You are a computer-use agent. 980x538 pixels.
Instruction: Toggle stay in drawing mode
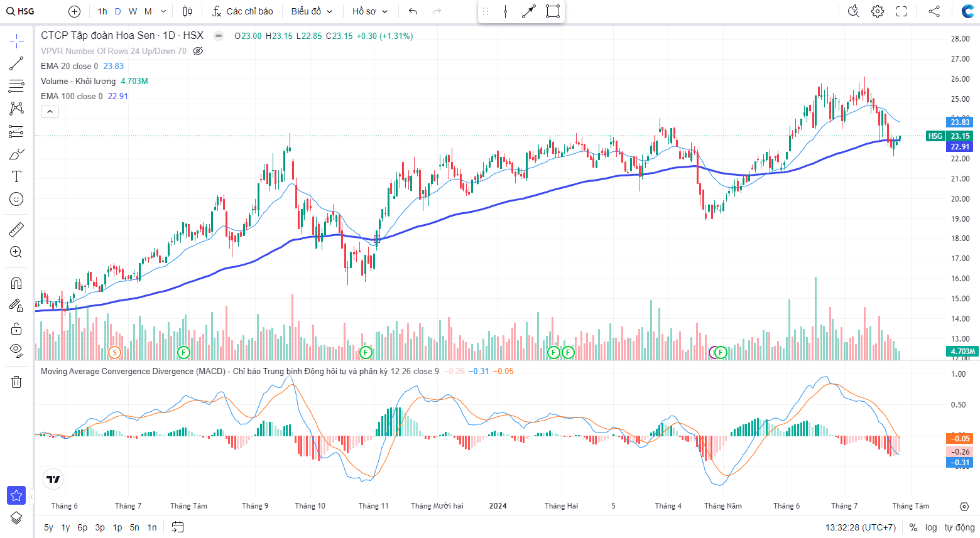pos(16,306)
